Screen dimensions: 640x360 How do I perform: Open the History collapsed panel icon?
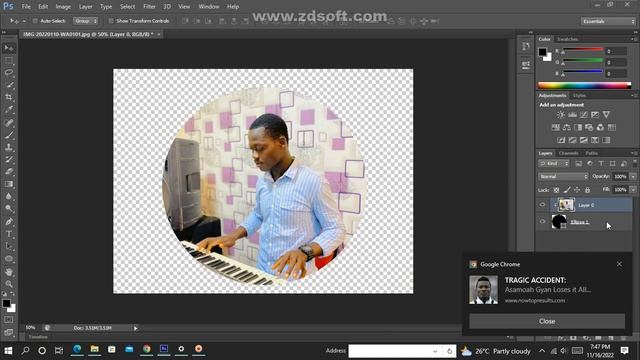(526, 46)
